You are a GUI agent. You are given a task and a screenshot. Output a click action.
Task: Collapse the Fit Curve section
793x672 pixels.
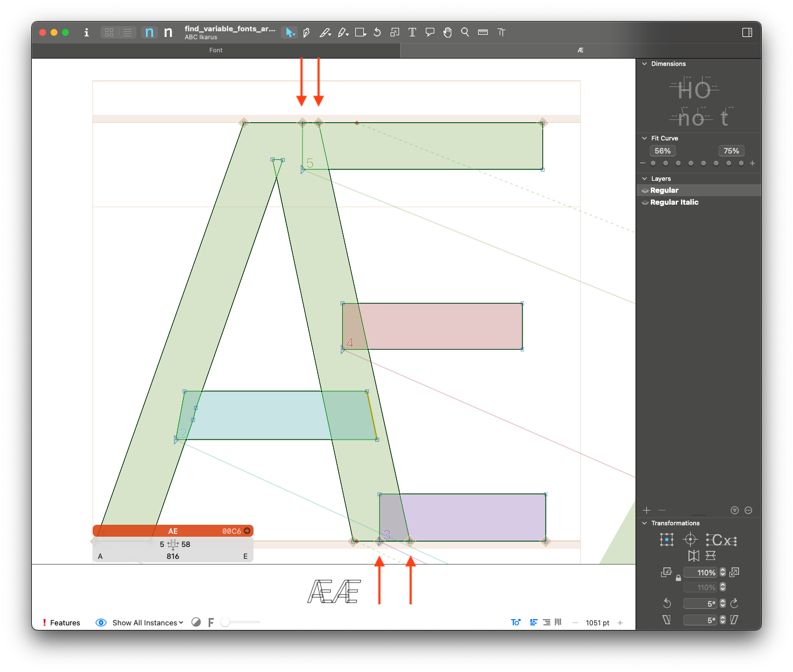pos(644,138)
